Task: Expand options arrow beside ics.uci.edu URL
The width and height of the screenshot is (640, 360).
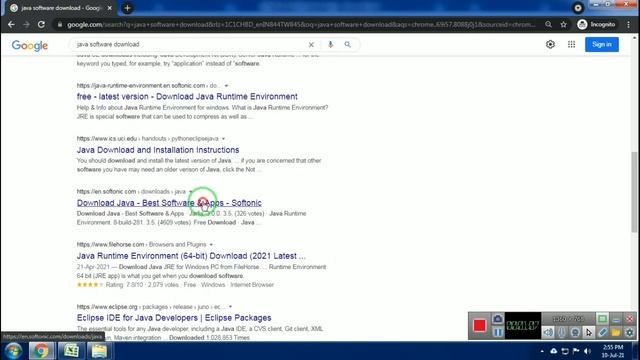Action: click(x=223, y=139)
